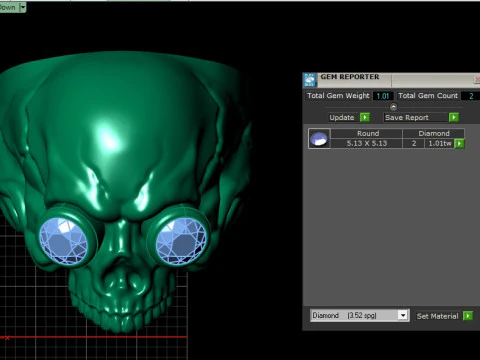Click the Total Gem Weight value 1.01
This screenshot has width=480, height=360.
[383, 96]
